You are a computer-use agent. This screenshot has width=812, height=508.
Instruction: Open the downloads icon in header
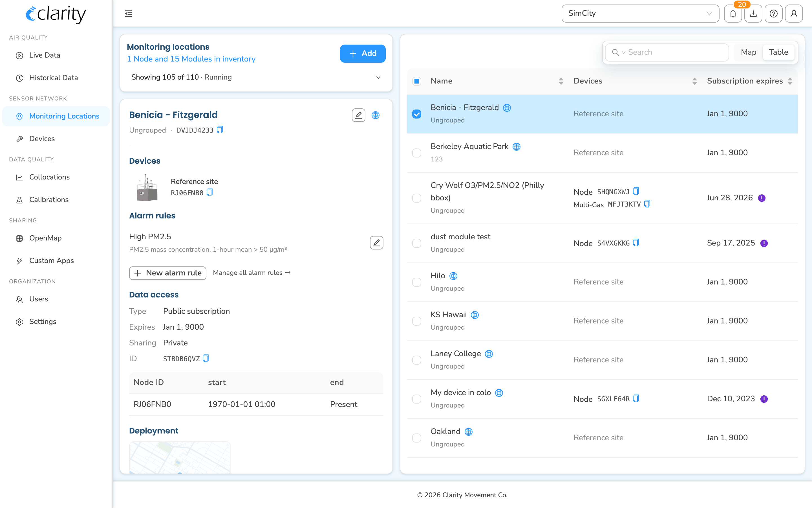[x=753, y=14]
